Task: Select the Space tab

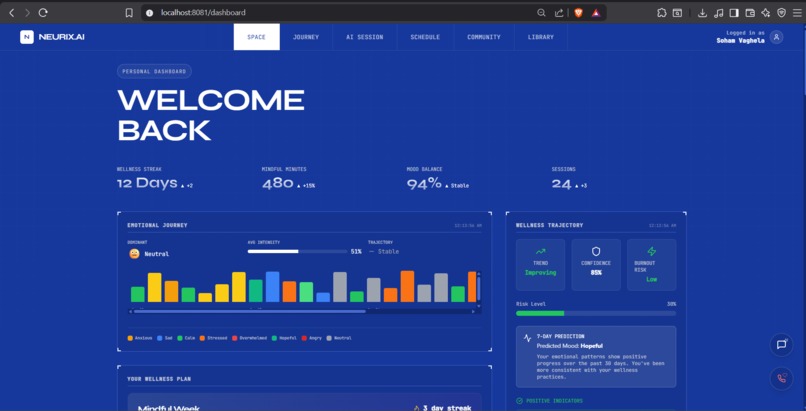Action: click(257, 37)
